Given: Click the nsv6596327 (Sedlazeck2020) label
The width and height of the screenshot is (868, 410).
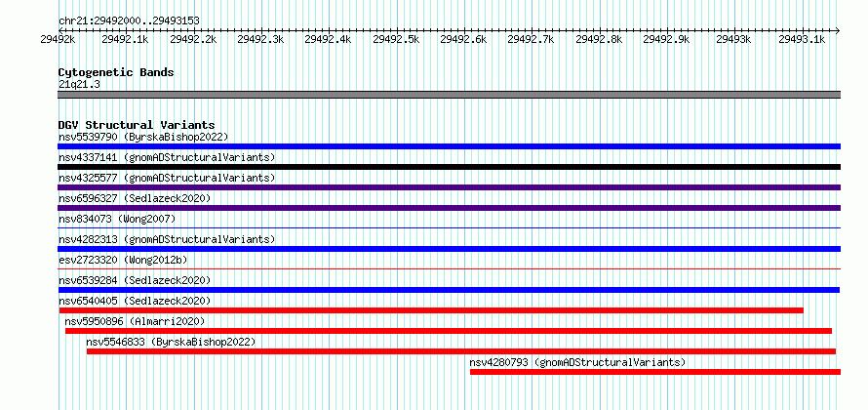Looking at the screenshot, I should (x=135, y=198).
